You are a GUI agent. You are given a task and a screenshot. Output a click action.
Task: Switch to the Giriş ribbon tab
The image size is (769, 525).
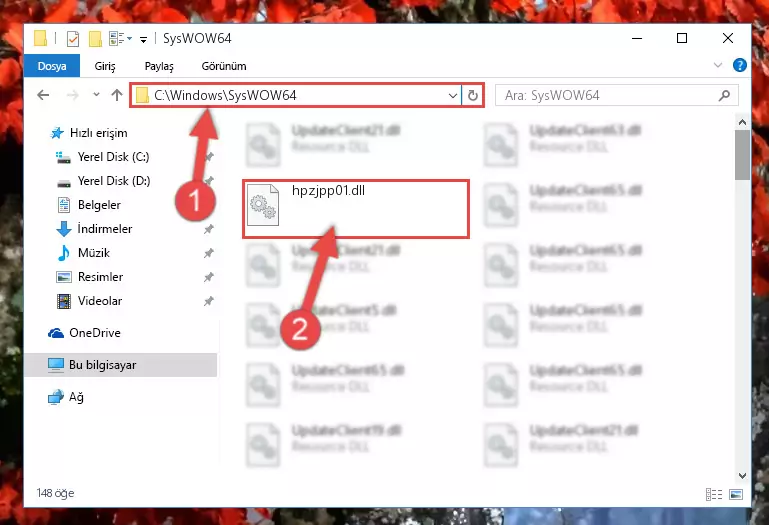pyautogui.click(x=105, y=66)
